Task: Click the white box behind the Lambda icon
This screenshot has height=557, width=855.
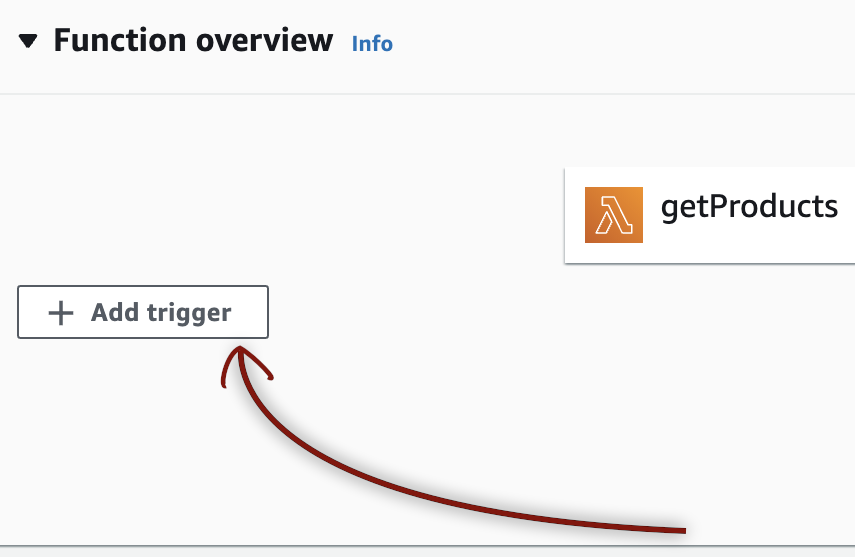Action: tap(709, 215)
